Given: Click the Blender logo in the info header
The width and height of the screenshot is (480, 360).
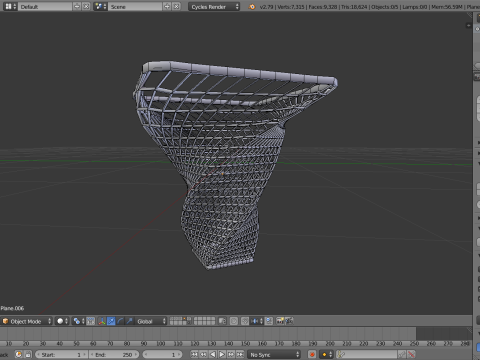Looking at the screenshot, I should (x=252, y=6).
